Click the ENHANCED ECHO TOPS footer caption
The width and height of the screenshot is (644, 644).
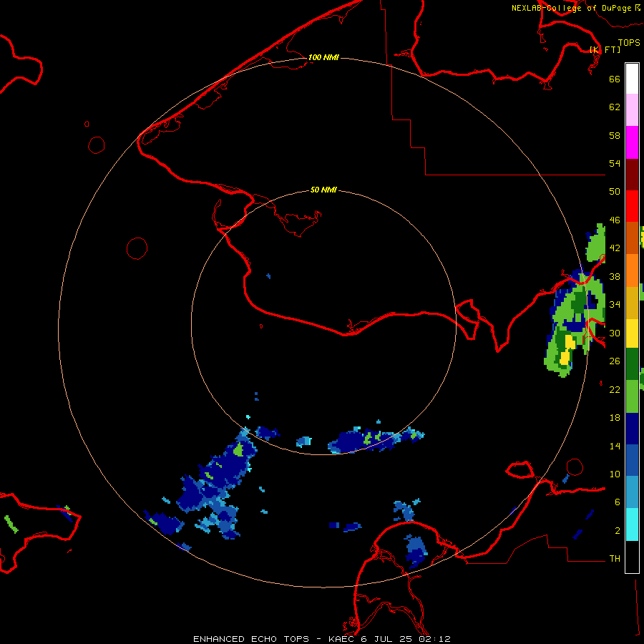tap(251, 639)
